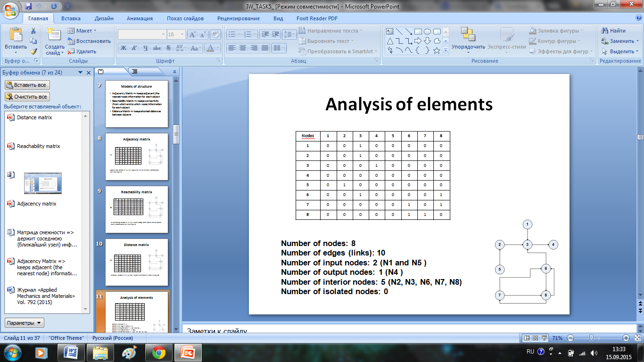Click the Increase Font Size icon
Viewport: 644px width, 362px height.
coord(192,34)
